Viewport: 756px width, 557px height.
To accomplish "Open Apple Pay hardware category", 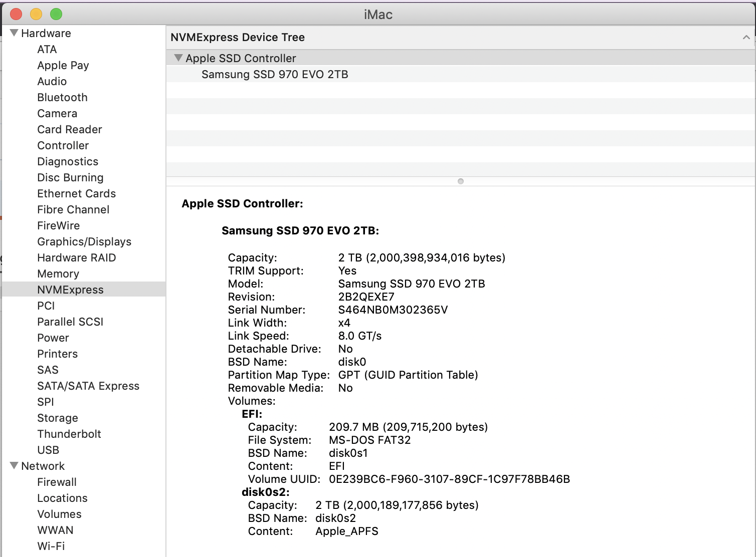I will 63,65.
